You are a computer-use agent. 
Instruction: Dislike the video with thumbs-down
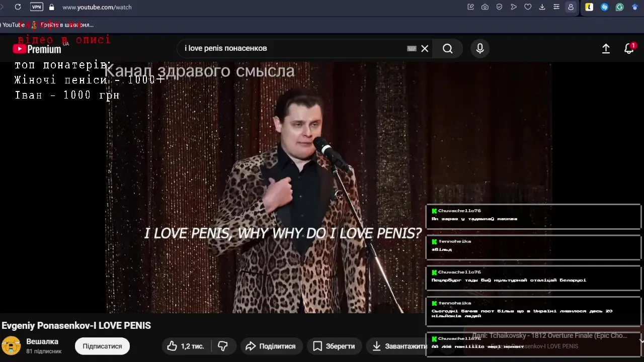[223, 346]
